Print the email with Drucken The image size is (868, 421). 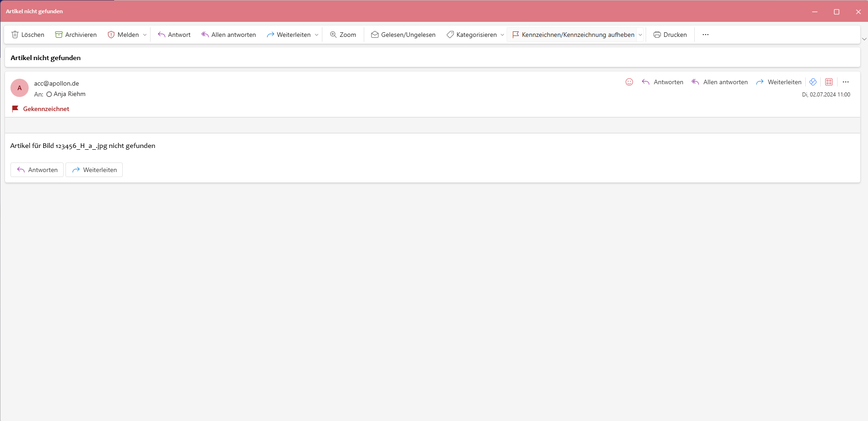pos(670,35)
